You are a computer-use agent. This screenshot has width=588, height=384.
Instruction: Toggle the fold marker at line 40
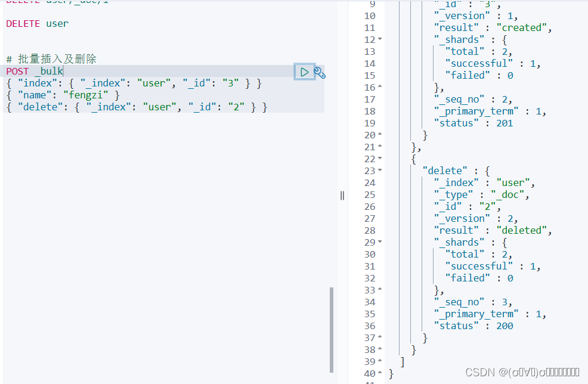click(380, 373)
